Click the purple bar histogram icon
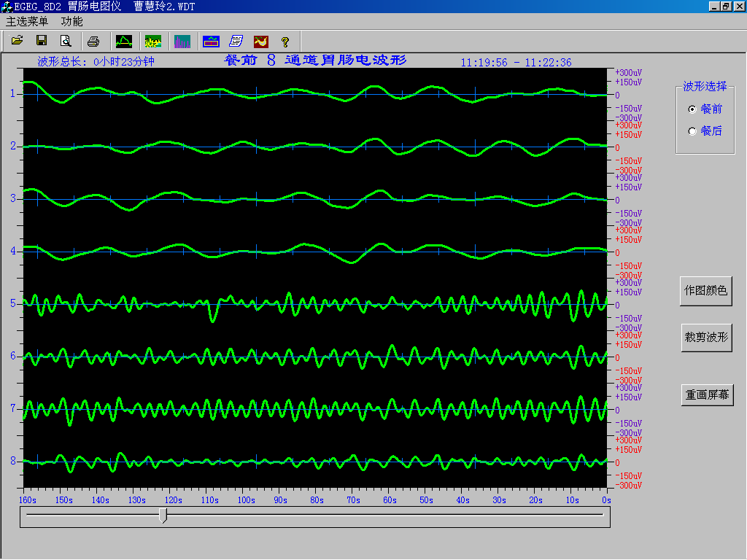This screenshot has height=560, width=747. pyautogui.click(x=182, y=41)
